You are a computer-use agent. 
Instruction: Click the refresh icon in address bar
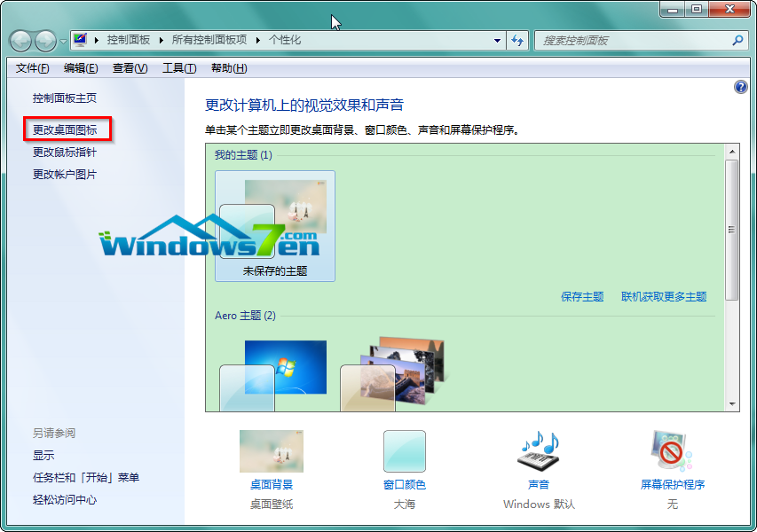517,40
